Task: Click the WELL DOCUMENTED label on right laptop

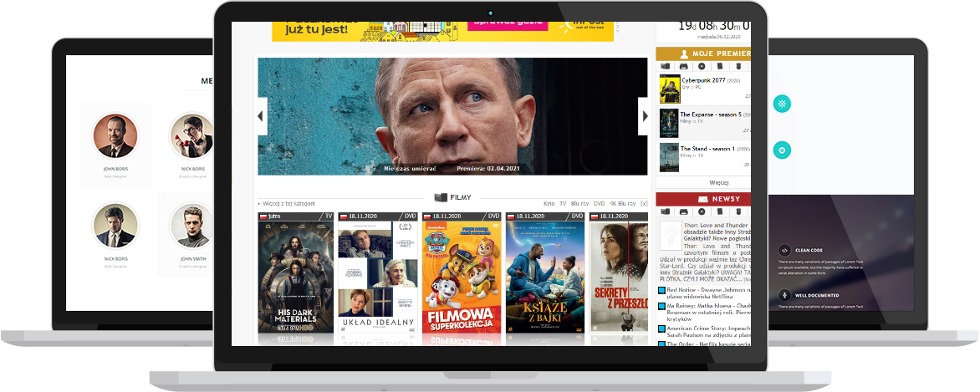Action: (x=817, y=295)
